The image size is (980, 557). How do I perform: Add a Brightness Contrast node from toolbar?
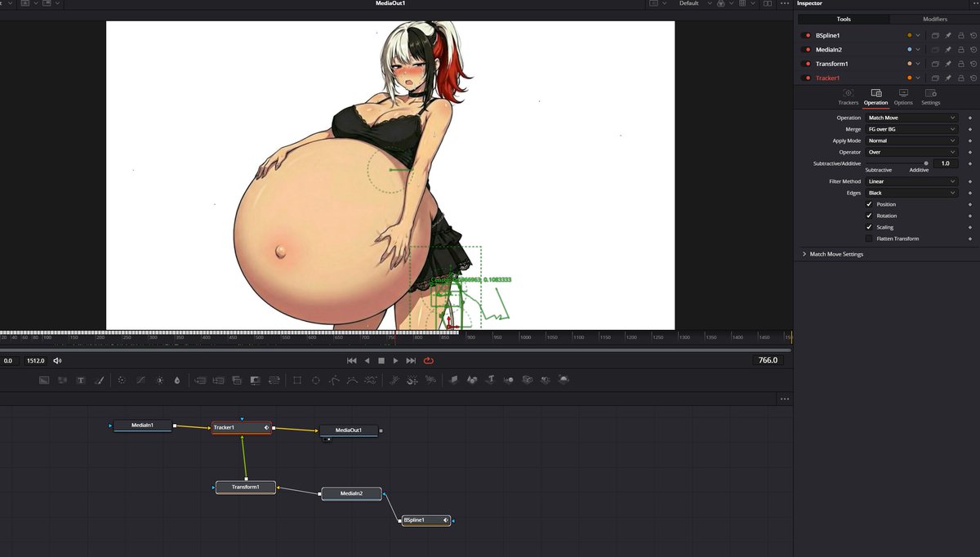click(159, 380)
